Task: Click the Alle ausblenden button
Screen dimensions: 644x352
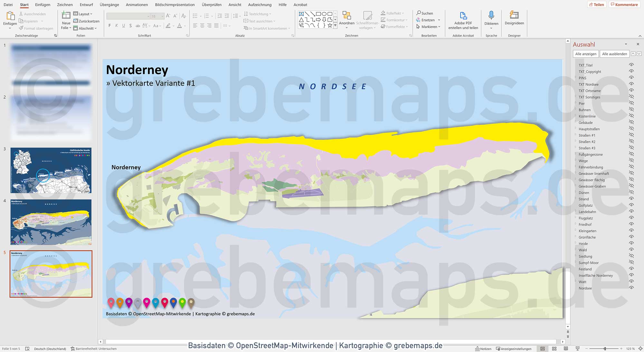Action: pyautogui.click(x=614, y=54)
